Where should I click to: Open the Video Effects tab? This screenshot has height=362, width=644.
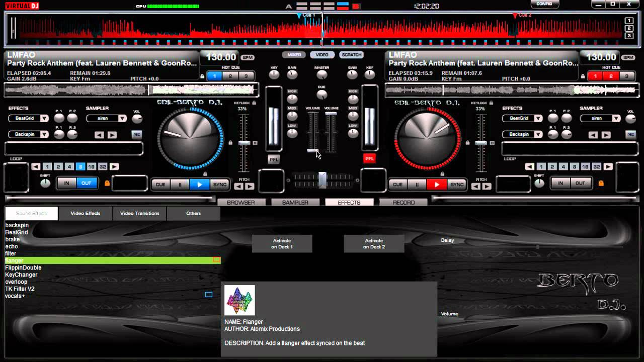(85, 214)
